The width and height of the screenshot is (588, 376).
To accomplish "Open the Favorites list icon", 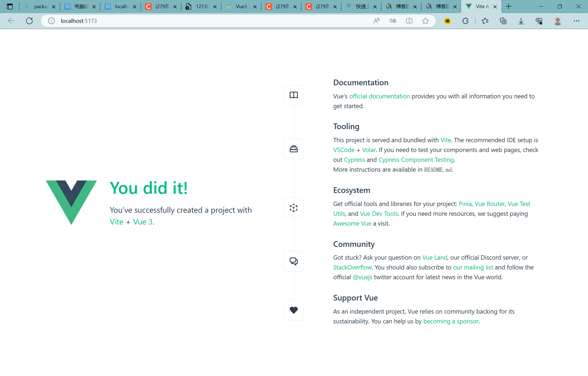I will click(x=485, y=21).
